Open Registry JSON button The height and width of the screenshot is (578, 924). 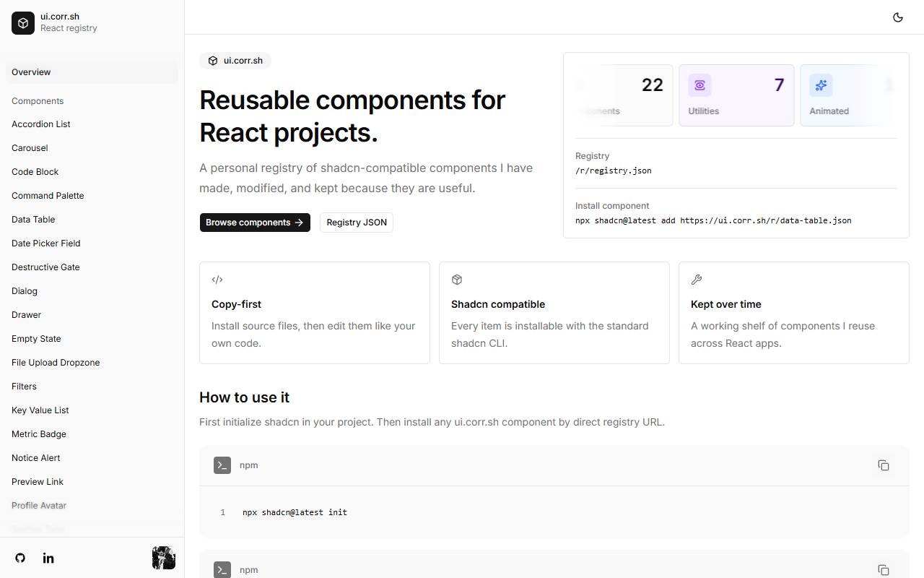point(357,223)
